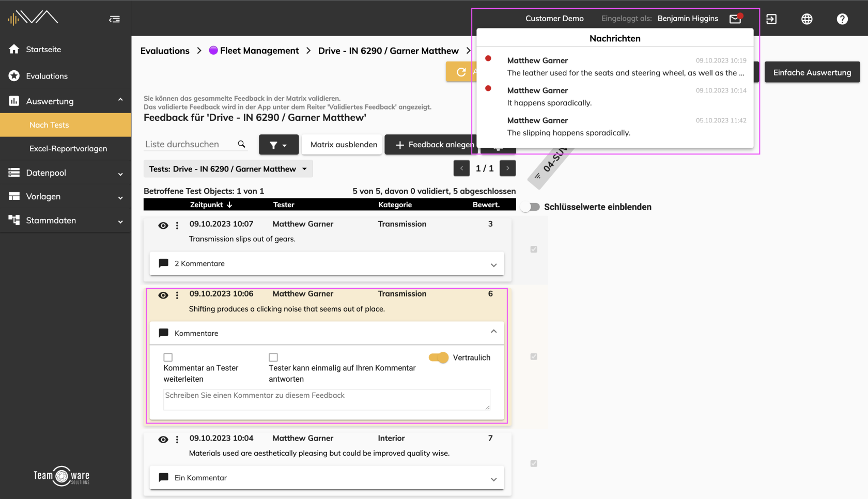Open the language globe icon
Image resolution: width=868 pixels, height=499 pixels.
(807, 19)
